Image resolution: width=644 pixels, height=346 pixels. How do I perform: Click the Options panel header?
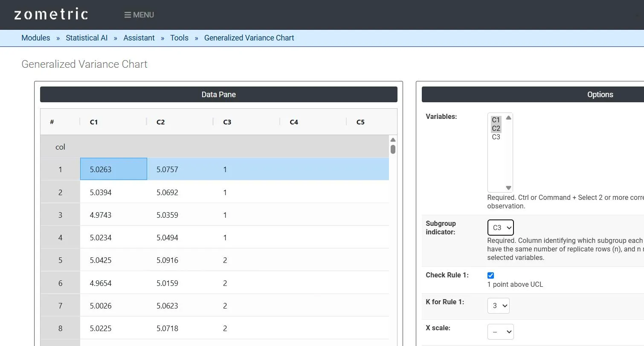click(533, 95)
